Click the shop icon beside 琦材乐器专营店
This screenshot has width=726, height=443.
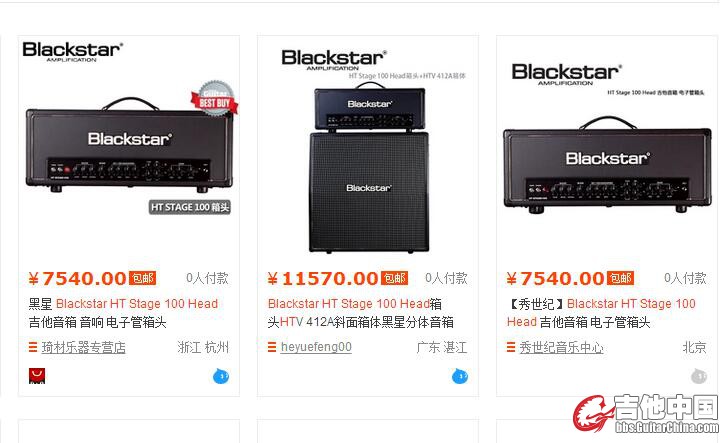(x=33, y=347)
